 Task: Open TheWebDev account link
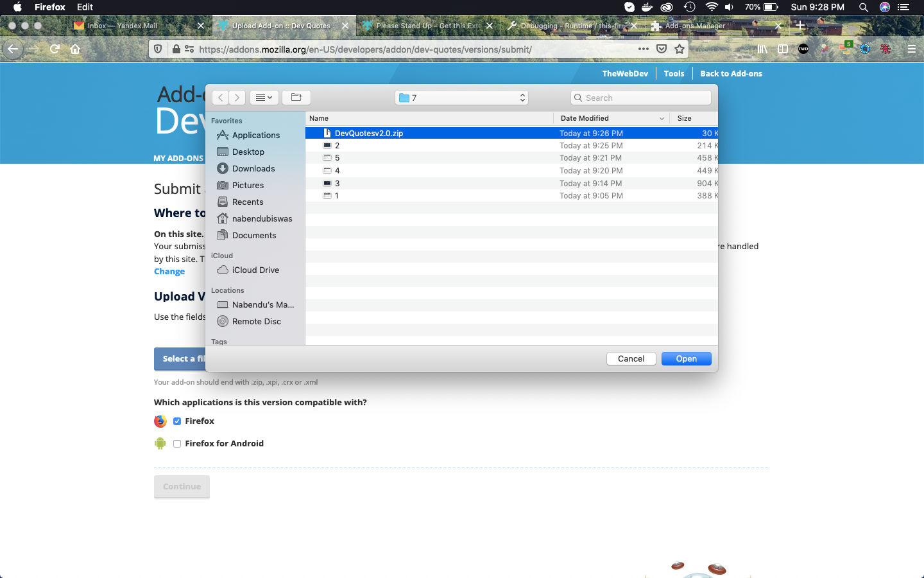[625, 74]
